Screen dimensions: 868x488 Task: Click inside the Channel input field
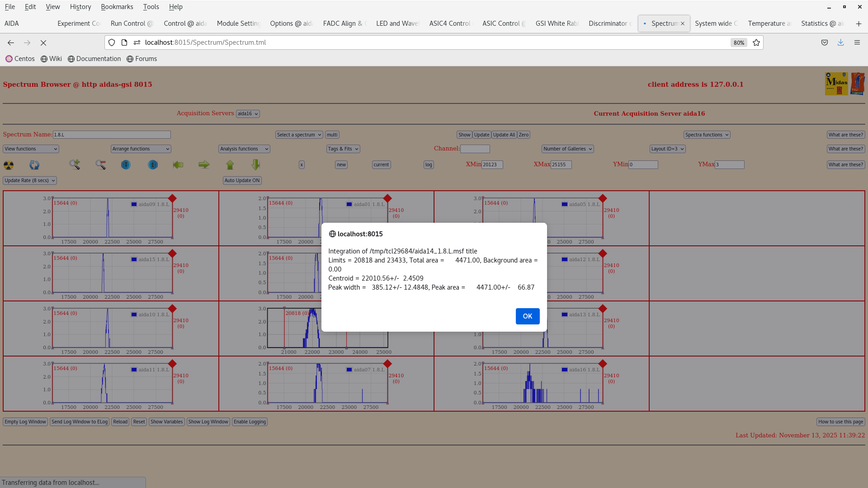(x=475, y=149)
